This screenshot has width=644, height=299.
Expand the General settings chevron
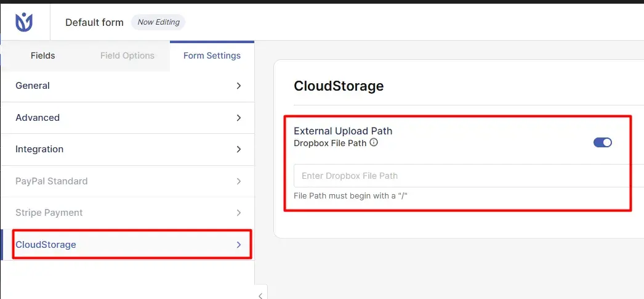point(239,86)
